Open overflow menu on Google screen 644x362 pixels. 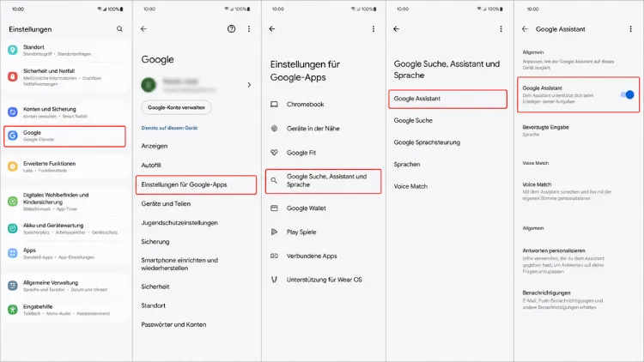[x=249, y=28]
